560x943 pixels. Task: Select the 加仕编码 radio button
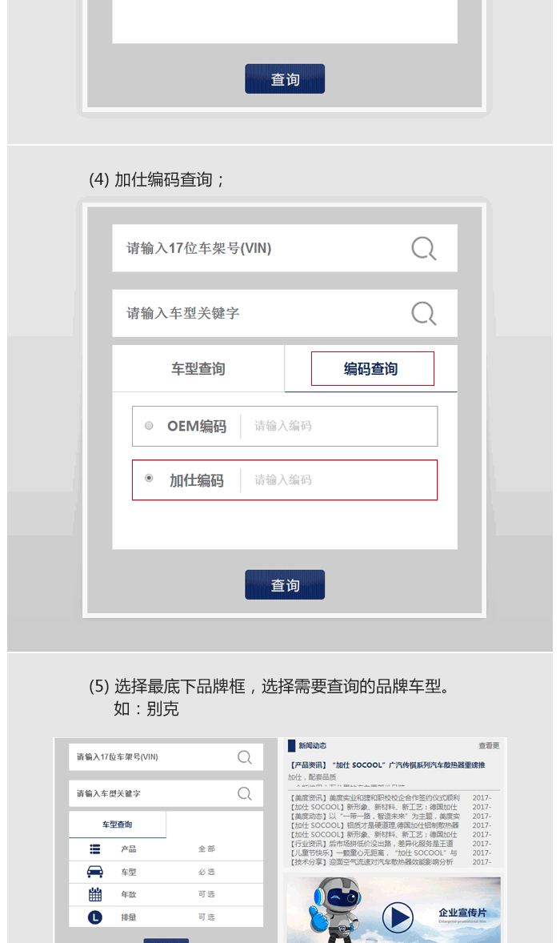pyautogui.click(x=149, y=479)
